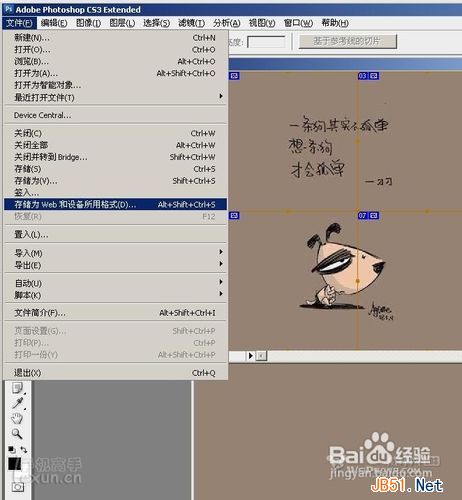Click default foreground/background colors icon
The height and width of the screenshot is (500, 462).
pos(12,449)
